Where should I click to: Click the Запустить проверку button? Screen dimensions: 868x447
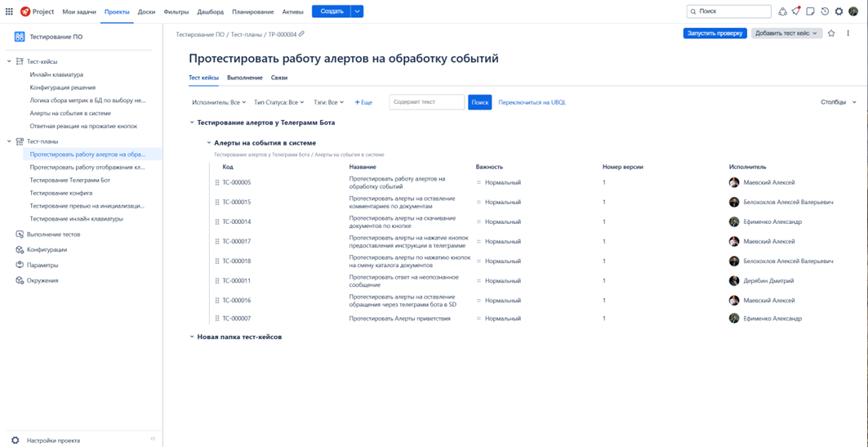(714, 34)
